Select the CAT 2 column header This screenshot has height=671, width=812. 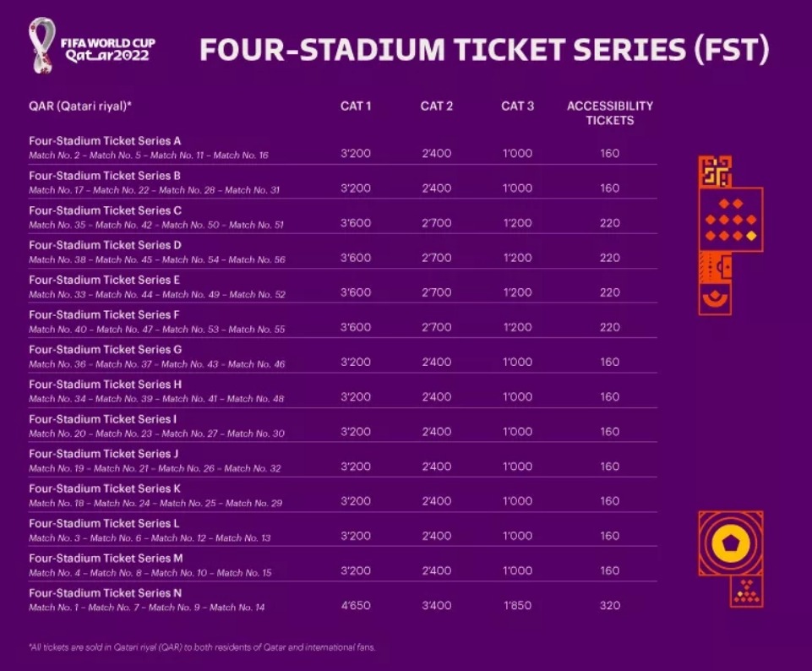coord(437,106)
